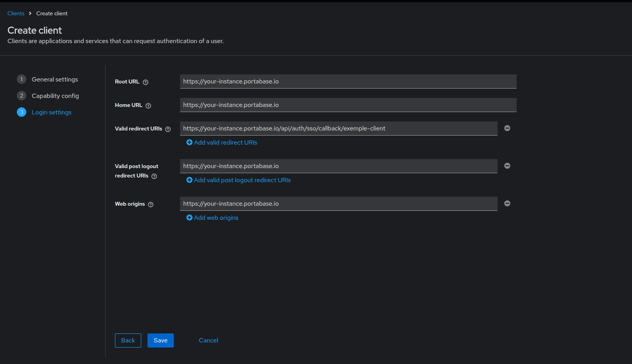Remove the web origins URI entry

pyautogui.click(x=507, y=203)
